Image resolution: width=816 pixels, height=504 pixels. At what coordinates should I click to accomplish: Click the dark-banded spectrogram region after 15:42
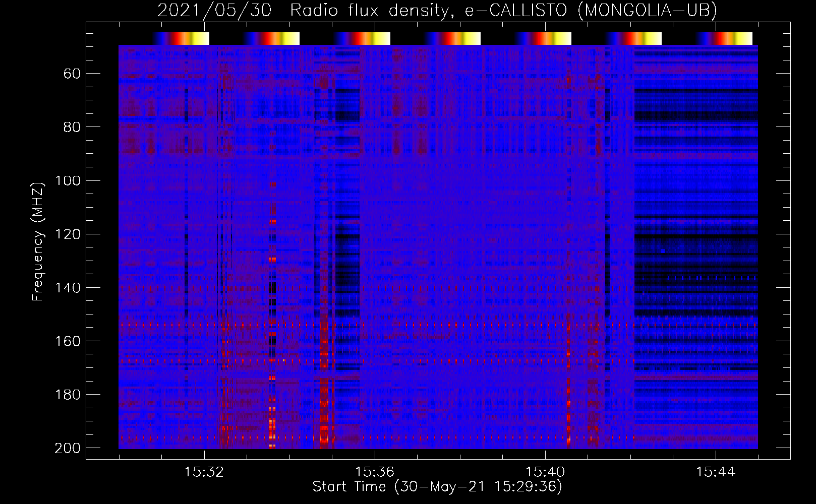(696, 247)
